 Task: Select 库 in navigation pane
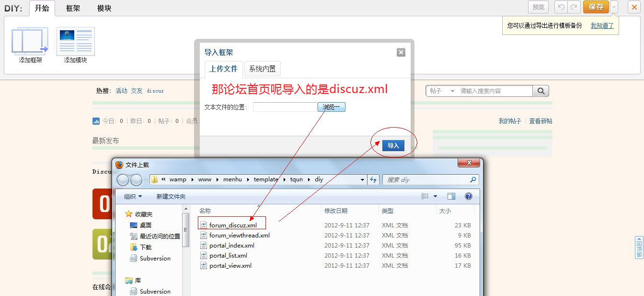[133, 280]
